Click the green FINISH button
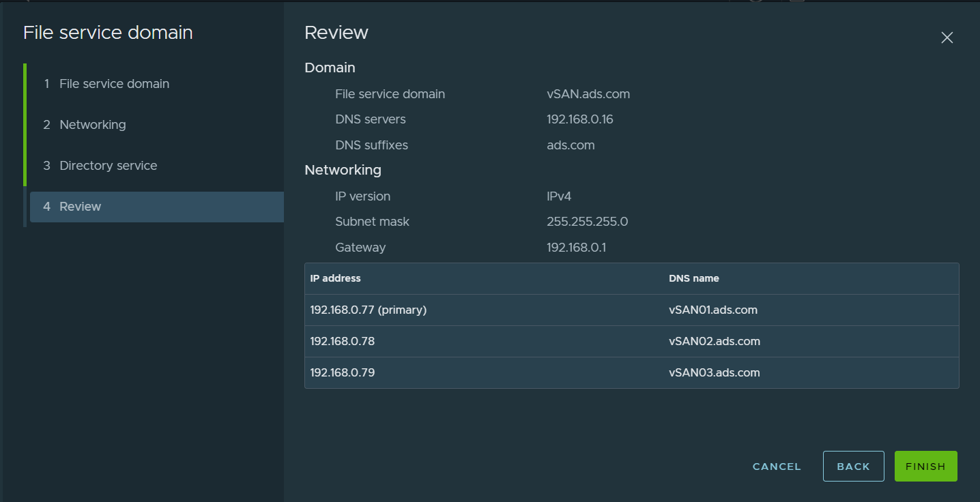Screen dimensions: 980x502 925,467
